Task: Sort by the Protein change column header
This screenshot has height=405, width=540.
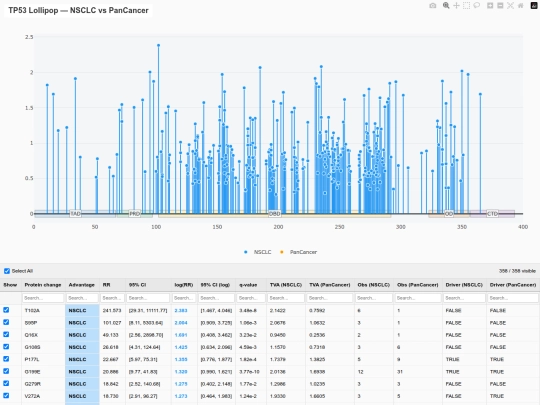Action: (x=43, y=285)
